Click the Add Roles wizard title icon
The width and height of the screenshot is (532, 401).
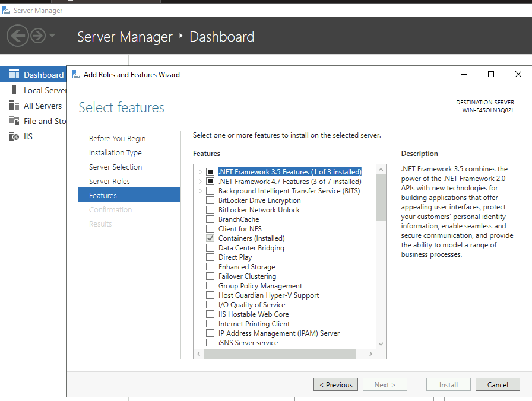click(76, 74)
